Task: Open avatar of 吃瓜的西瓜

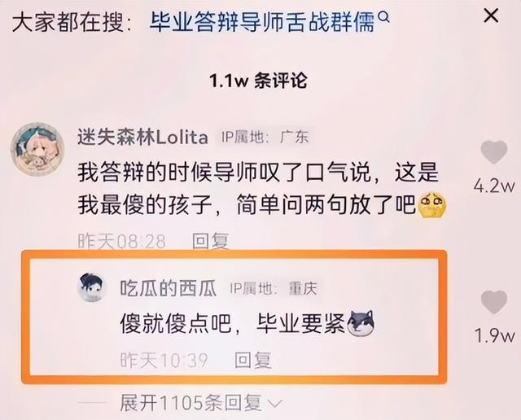Action: point(92,287)
